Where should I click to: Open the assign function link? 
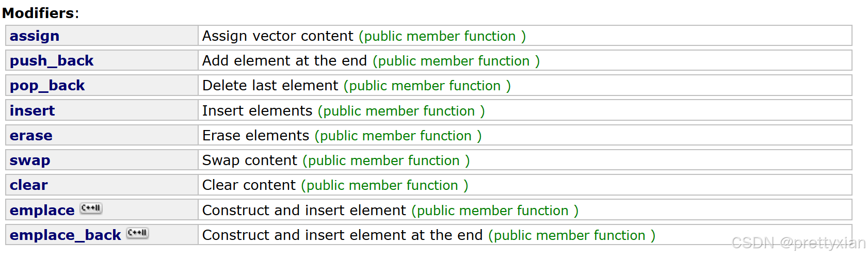coord(35,36)
